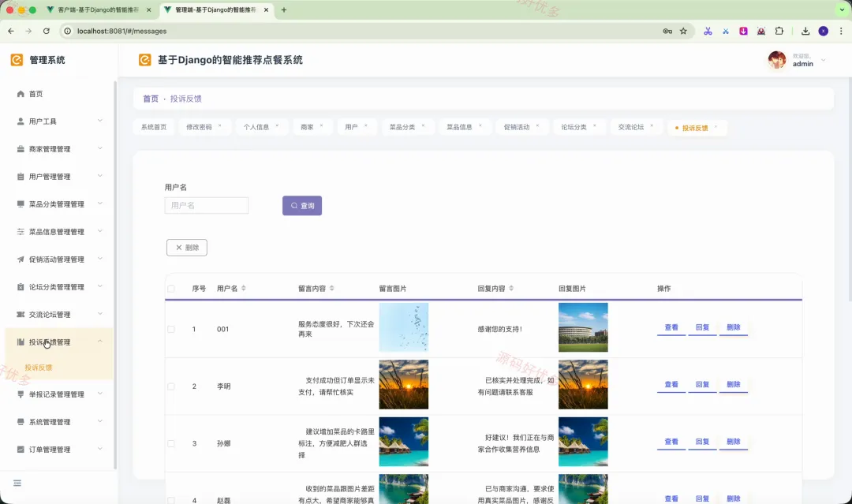
Task: Select the checkbox for 李明's row
Action: click(171, 386)
